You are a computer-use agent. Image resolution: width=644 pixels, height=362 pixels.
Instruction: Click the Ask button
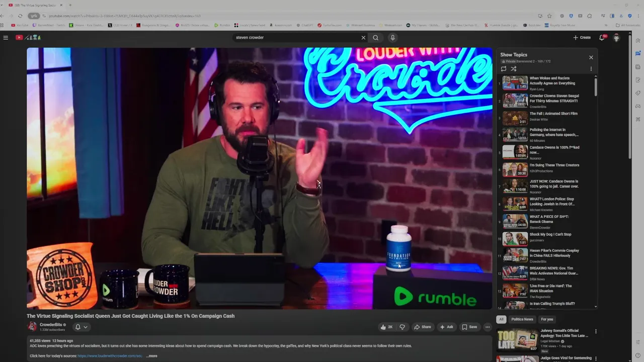446,327
